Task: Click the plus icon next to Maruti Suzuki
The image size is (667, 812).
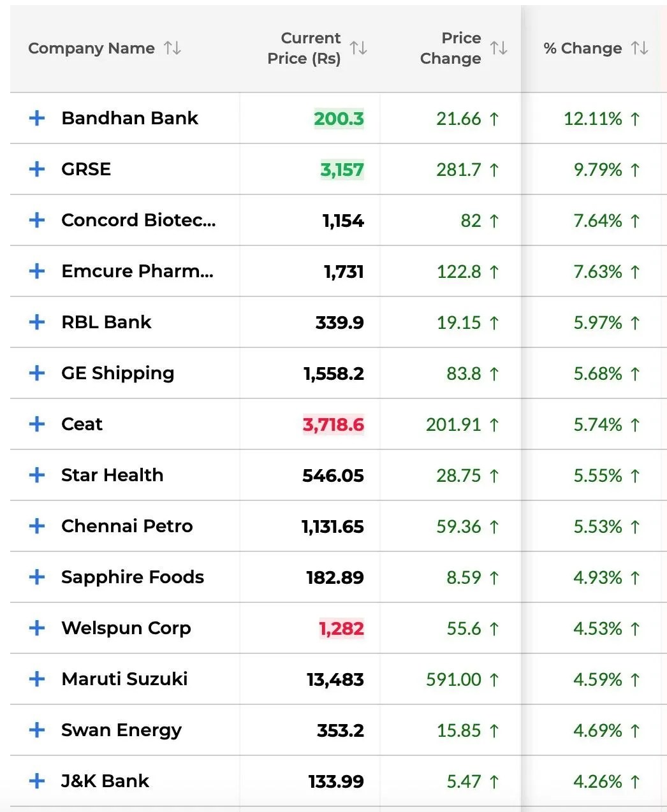Action: coord(37,679)
